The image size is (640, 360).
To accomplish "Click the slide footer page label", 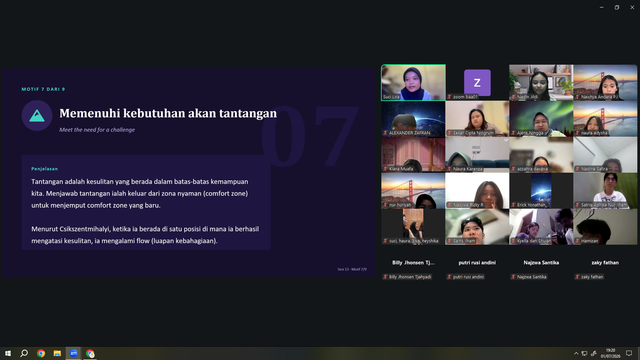I will (352, 269).
